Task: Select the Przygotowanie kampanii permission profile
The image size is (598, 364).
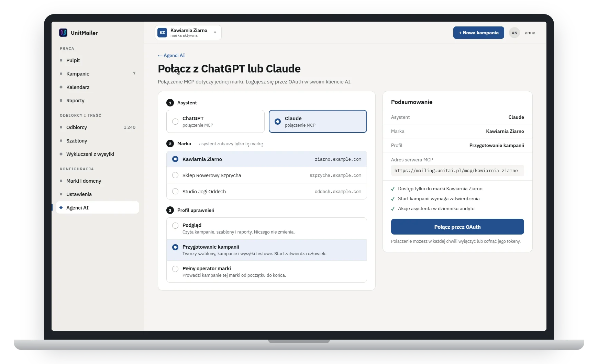Action: pyautogui.click(x=267, y=250)
